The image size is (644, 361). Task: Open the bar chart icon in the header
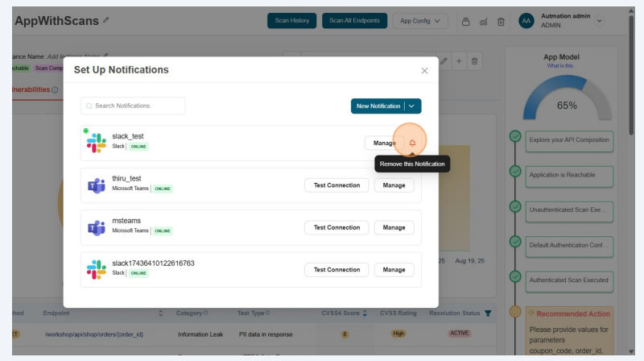point(483,21)
